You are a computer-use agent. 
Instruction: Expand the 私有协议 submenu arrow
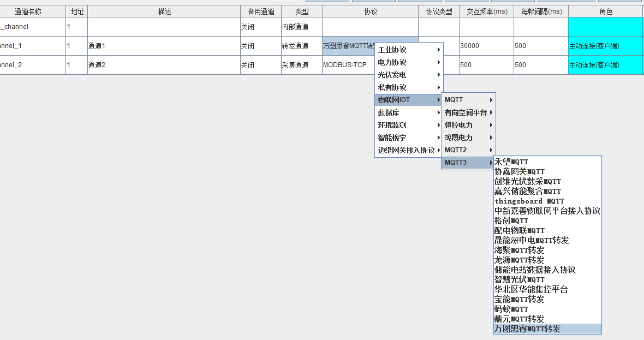[438, 87]
